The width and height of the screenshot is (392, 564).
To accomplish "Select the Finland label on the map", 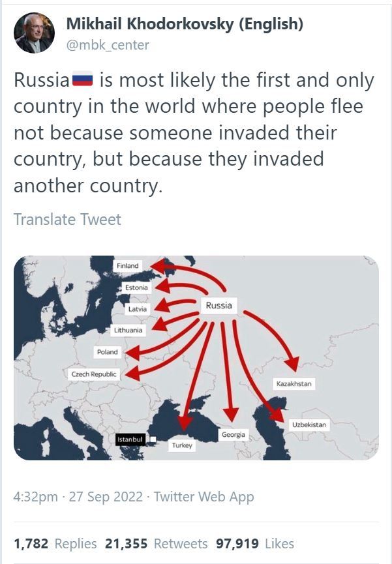I will coord(128,266).
